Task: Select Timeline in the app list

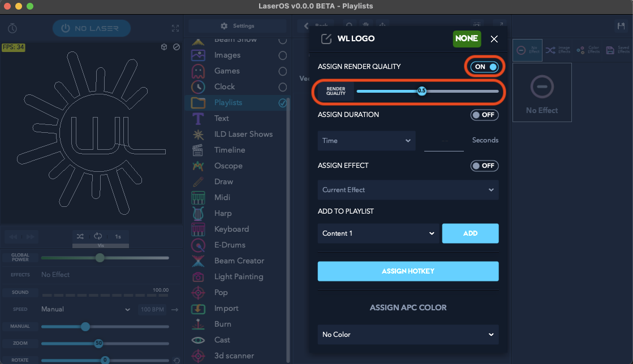Action: [229, 150]
